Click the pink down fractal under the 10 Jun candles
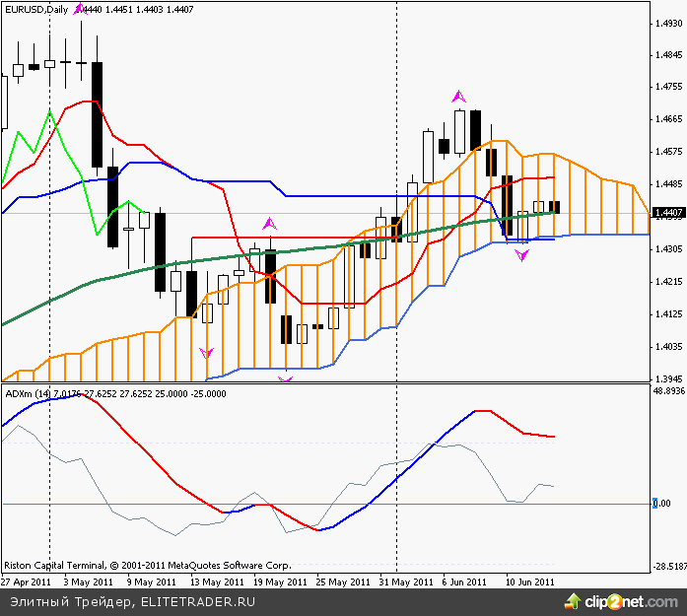Screen dimensions: 687x616 click(x=522, y=254)
